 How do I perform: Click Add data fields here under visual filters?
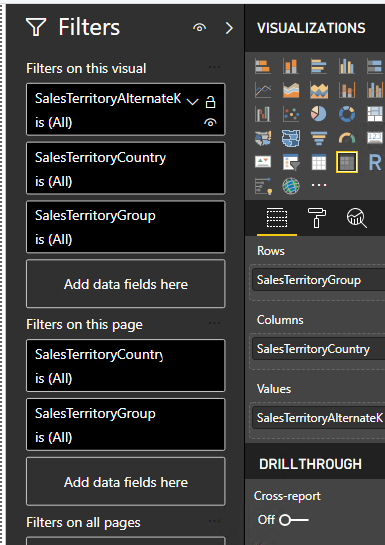126,284
